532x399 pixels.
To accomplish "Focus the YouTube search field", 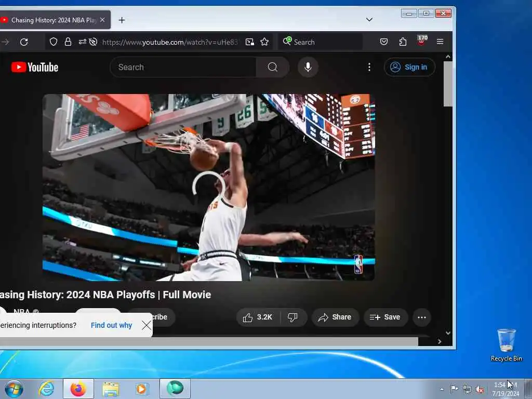I will [183, 67].
